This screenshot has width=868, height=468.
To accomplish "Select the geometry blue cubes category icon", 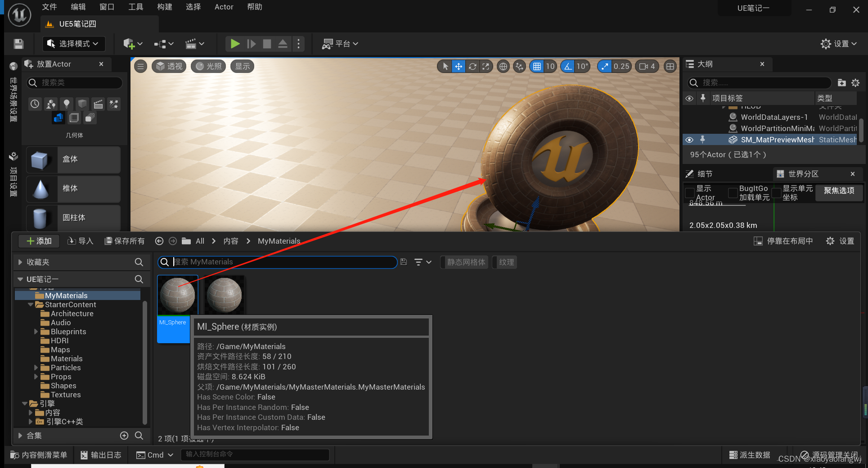I will pos(58,118).
